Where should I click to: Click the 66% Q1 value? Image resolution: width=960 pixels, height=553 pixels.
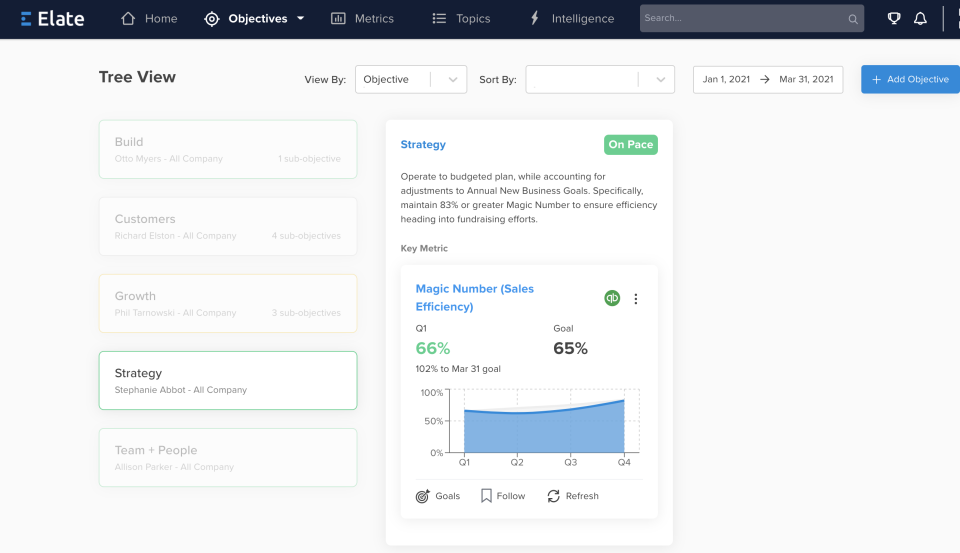click(433, 348)
